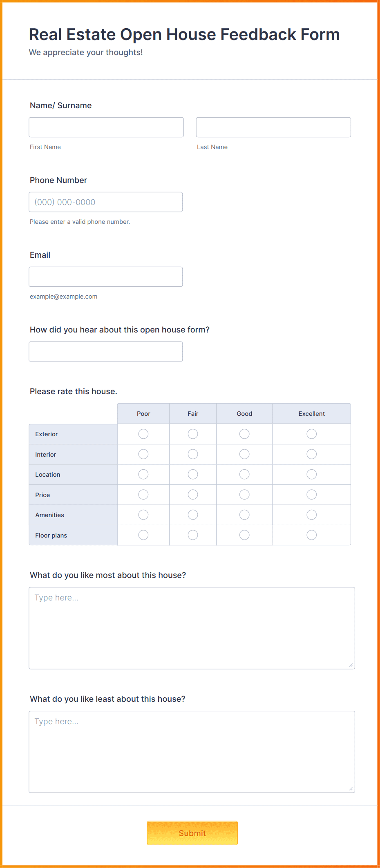Click the Phone Number input field
This screenshot has height=868, width=380.
(105, 202)
